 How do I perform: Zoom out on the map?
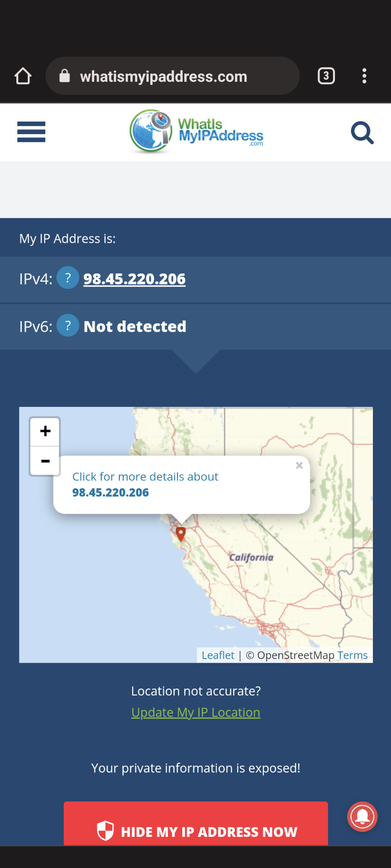[x=45, y=461]
